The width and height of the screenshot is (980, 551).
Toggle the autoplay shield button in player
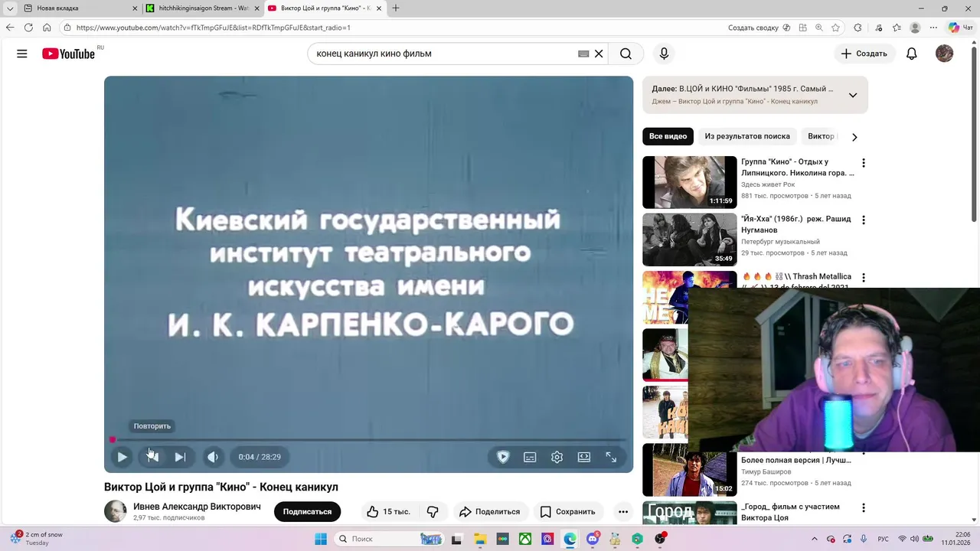point(503,457)
